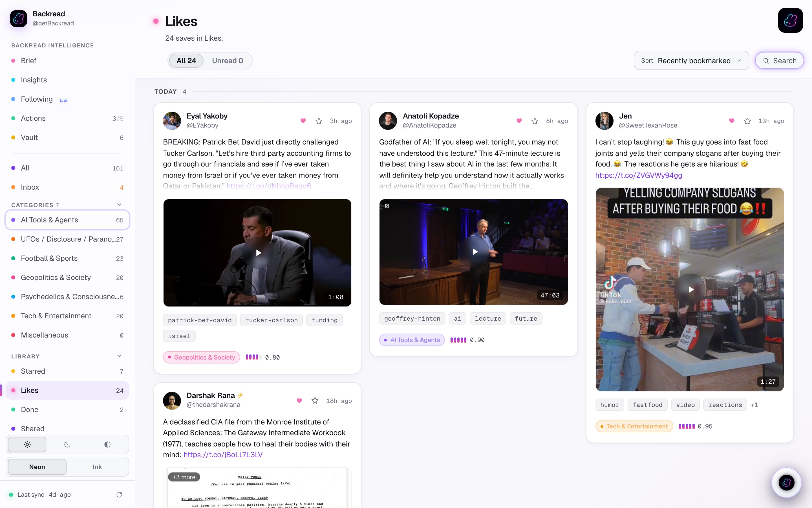Open Vault in sidebar
The height and width of the screenshot is (508, 812).
pyautogui.click(x=67, y=137)
